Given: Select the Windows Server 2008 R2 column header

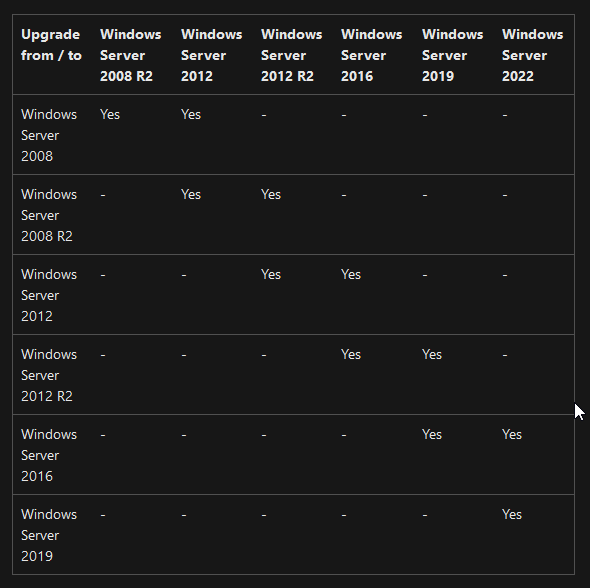Looking at the screenshot, I should 131,55.
